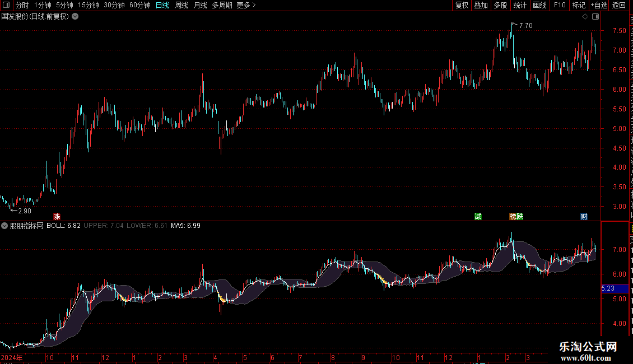Image resolution: width=633 pixels, height=364 pixels.
Task: Open the 股朋指标网 indicator dropdown arrow
Action: click(4, 226)
